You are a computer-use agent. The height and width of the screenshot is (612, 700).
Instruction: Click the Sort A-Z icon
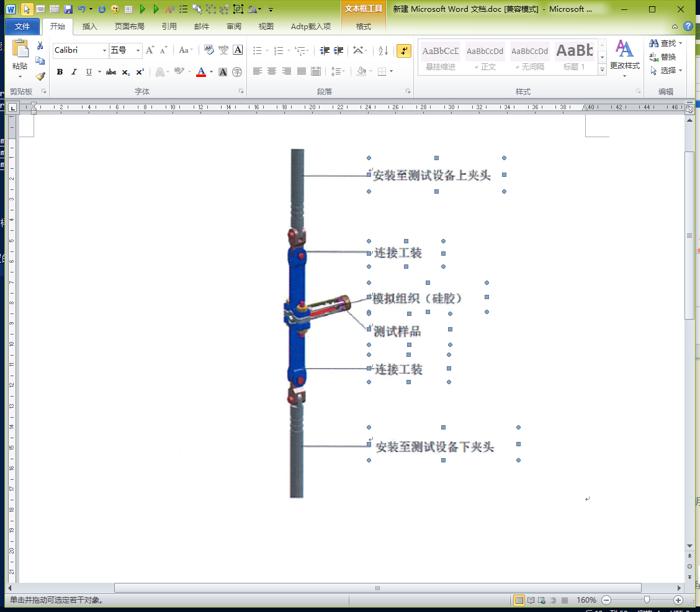[383, 51]
